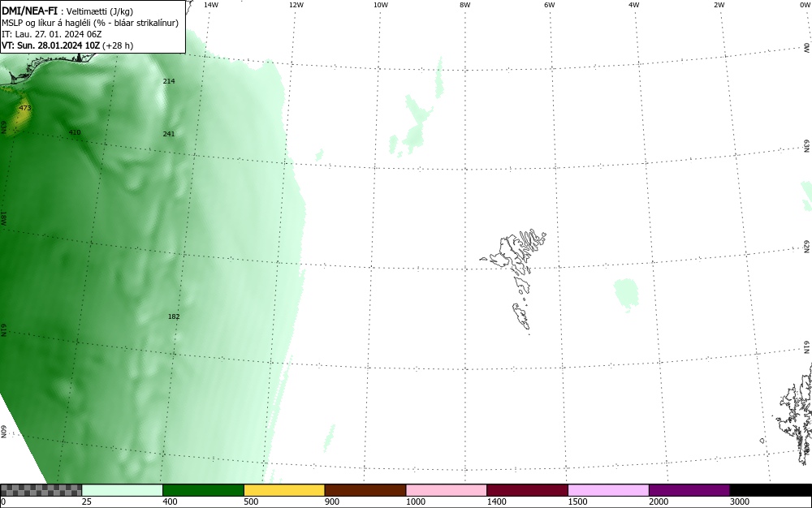Viewport: 812px width, 508px height.
Task: Click the 4W longitude label
Action: (x=634, y=5)
